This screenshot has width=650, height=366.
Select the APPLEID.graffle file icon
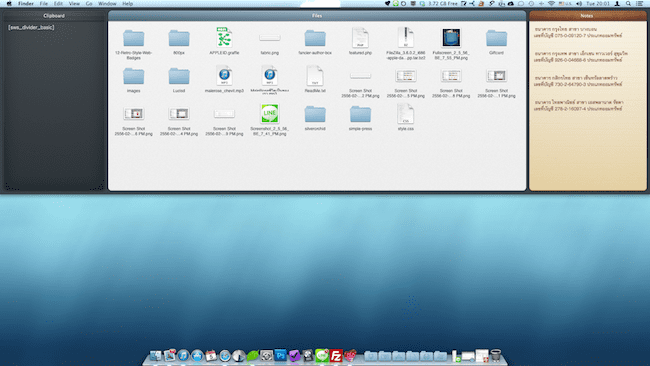[224, 37]
